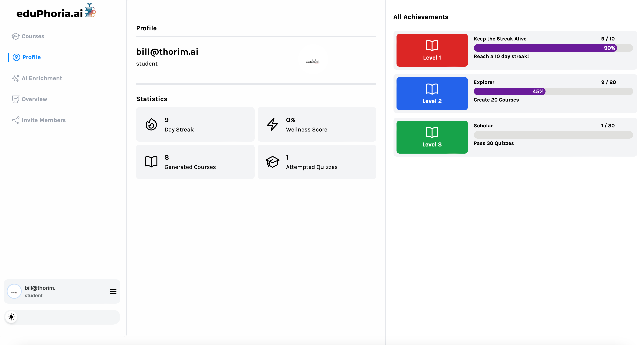Viewport: 644px width, 345px height.
Task: Toggle the light/dark theme switch
Action: click(x=11, y=317)
